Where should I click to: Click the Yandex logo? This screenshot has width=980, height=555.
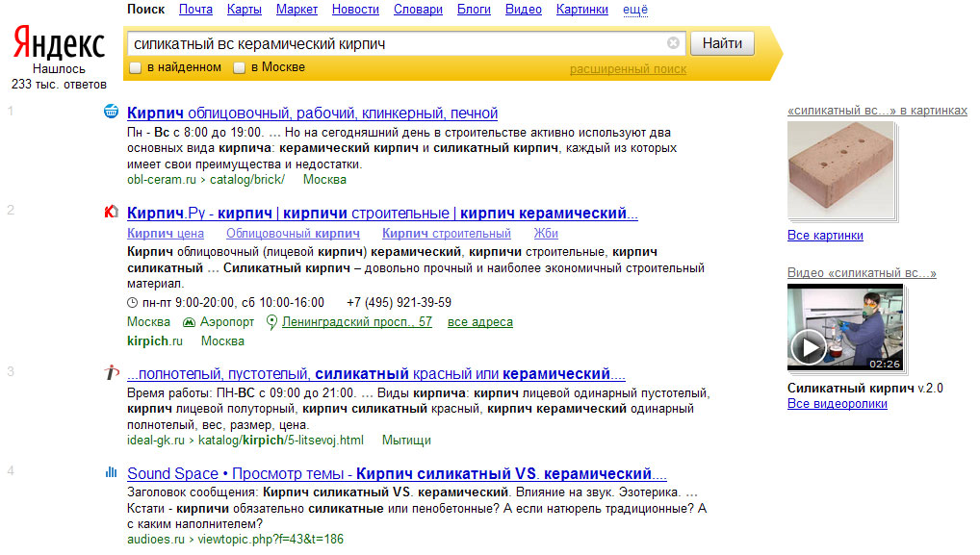pyautogui.click(x=59, y=43)
